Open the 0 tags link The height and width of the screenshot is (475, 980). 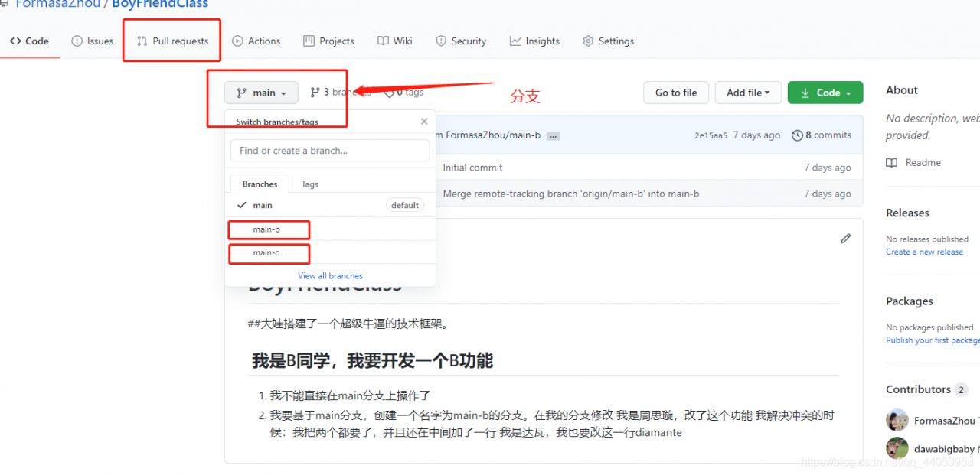[403, 93]
